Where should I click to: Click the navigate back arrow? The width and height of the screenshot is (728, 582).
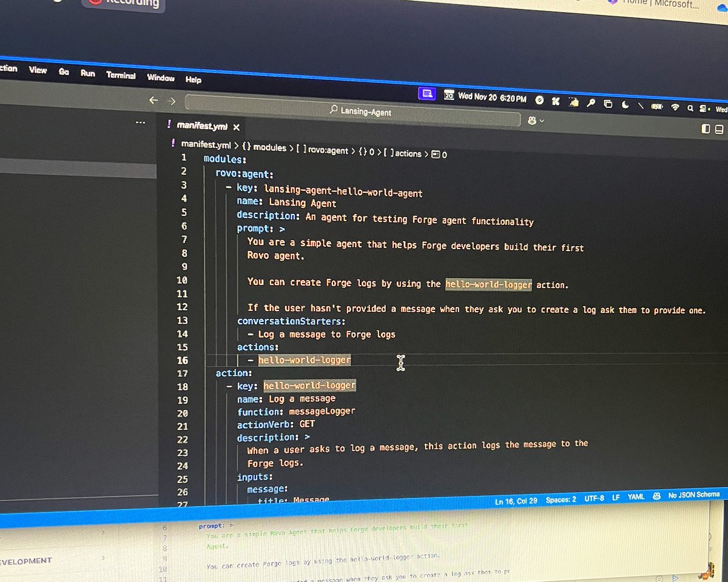click(153, 100)
